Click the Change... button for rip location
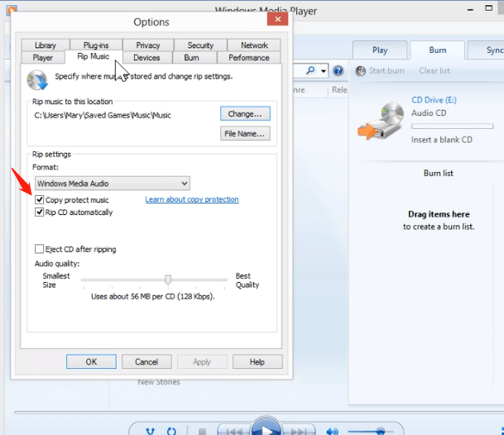Image resolution: width=504 pixels, height=435 pixels. click(x=245, y=113)
